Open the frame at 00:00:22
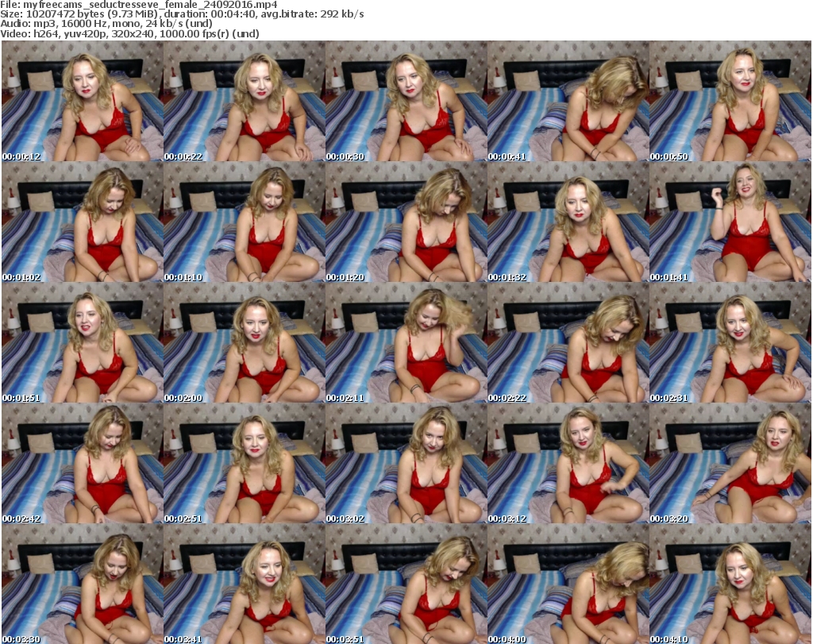 245,101
